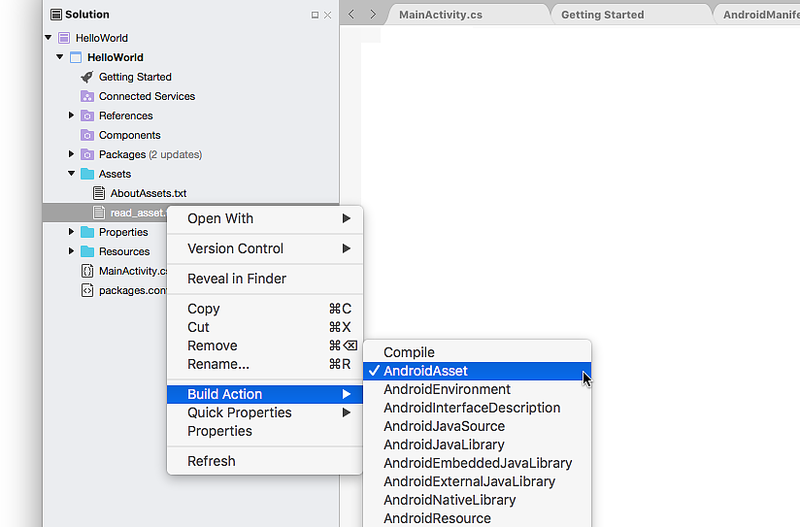The image size is (800, 527).
Task: Click the Getting Started rocket icon
Action: [87, 77]
